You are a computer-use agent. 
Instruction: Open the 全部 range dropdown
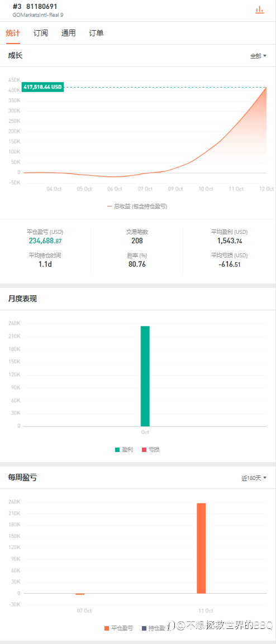[x=258, y=56]
